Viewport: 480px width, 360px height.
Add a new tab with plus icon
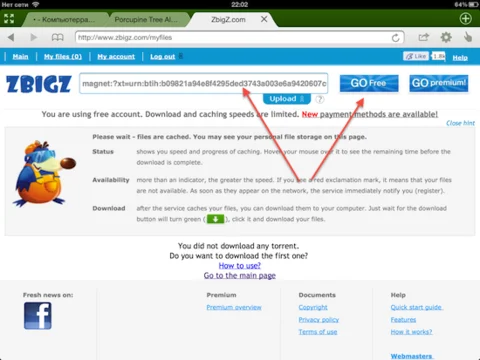click(465, 19)
